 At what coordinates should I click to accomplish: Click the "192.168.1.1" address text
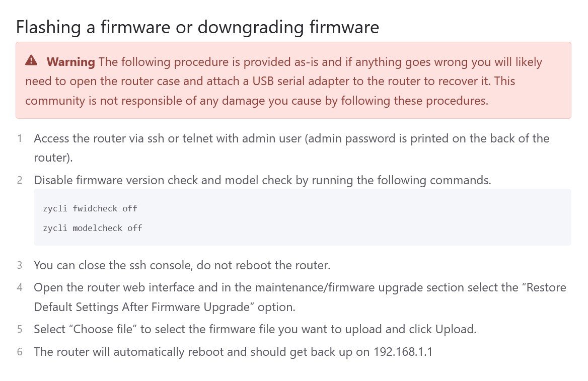click(x=403, y=352)
